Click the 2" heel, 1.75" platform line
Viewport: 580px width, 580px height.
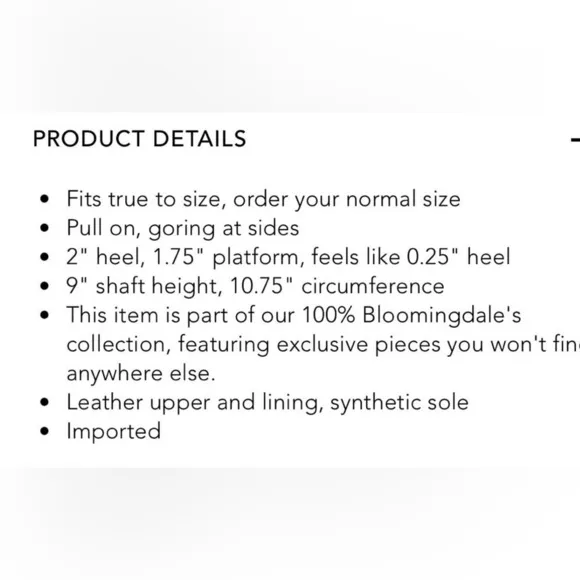tap(289, 257)
